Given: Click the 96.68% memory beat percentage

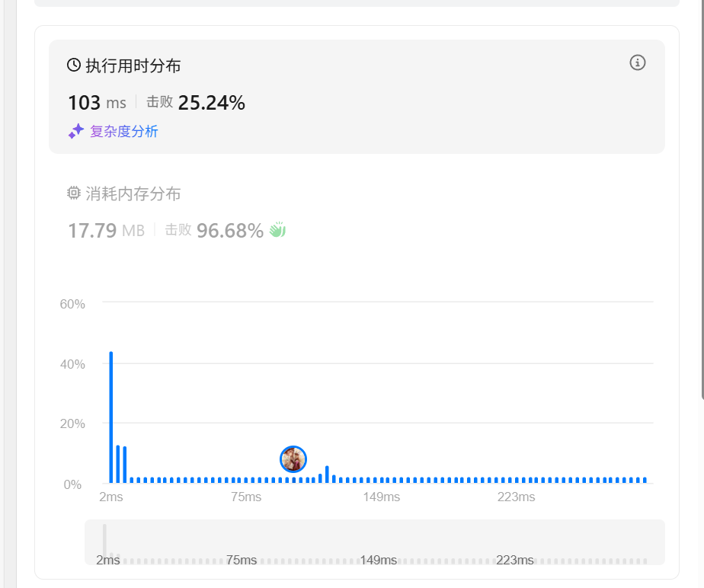Looking at the screenshot, I should (x=230, y=231).
